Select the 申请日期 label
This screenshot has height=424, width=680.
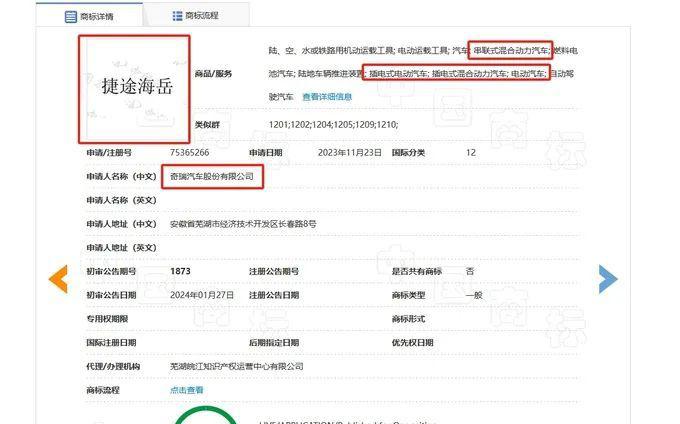[265, 153]
